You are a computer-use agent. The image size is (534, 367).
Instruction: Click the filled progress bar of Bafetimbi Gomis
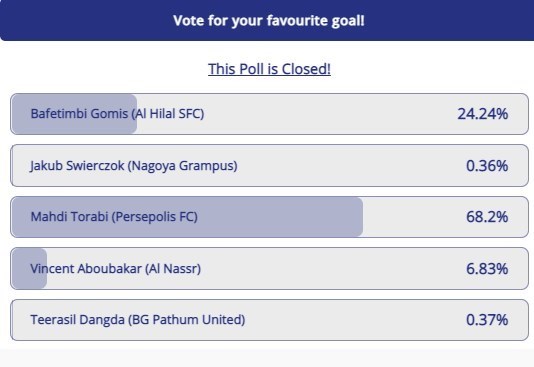74,114
